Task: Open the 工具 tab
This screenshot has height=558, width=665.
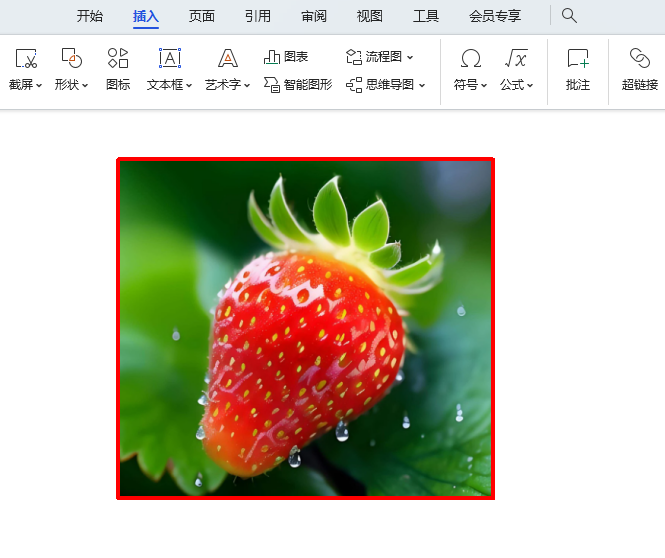Action: (x=425, y=16)
